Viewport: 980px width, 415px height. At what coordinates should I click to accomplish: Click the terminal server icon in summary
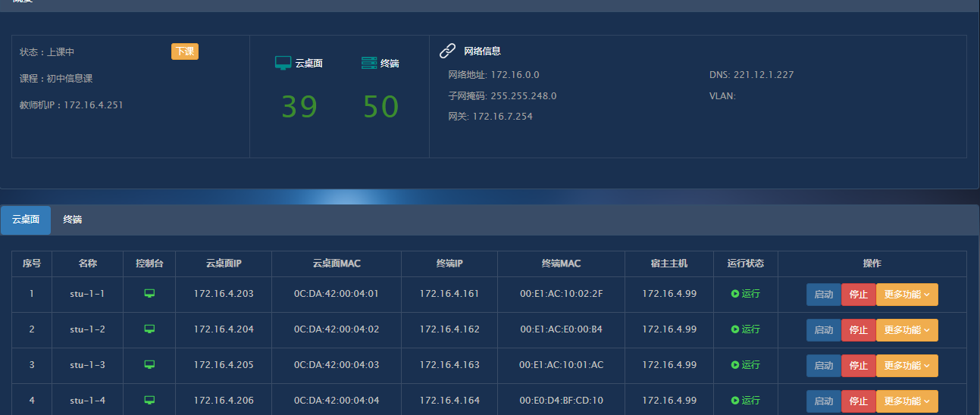point(369,63)
